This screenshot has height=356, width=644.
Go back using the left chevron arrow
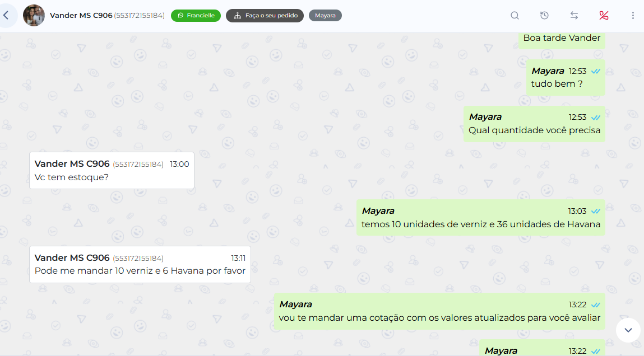pos(6,16)
